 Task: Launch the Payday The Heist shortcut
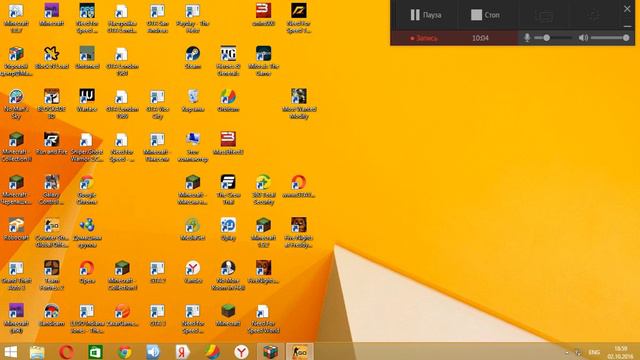click(193, 18)
